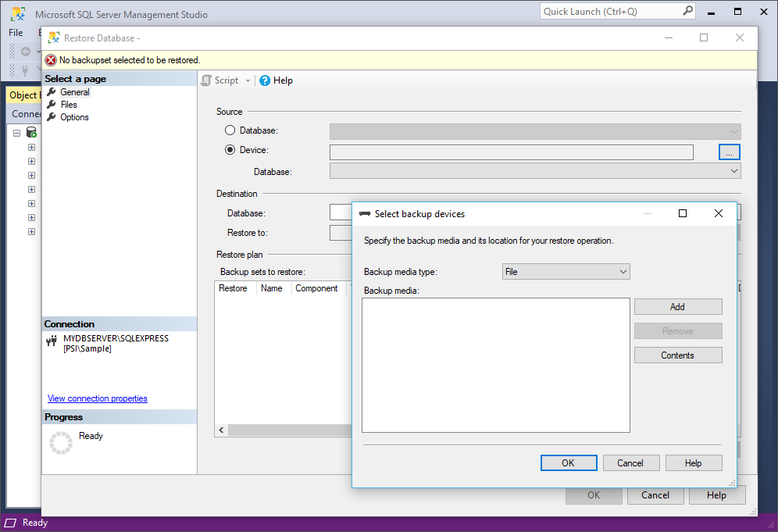Expand the second child node in Object Explorer
The height and width of the screenshot is (532, 778).
pyautogui.click(x=31, y=161)
